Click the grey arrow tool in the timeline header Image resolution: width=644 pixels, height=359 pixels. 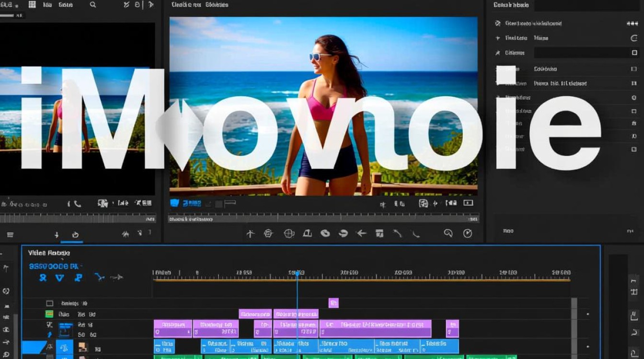click(x=117, y=277)
